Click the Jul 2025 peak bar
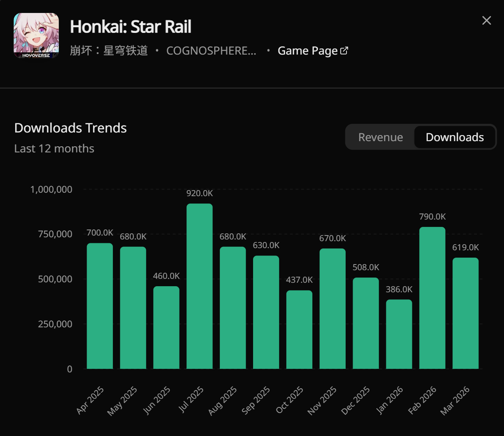 199,286
